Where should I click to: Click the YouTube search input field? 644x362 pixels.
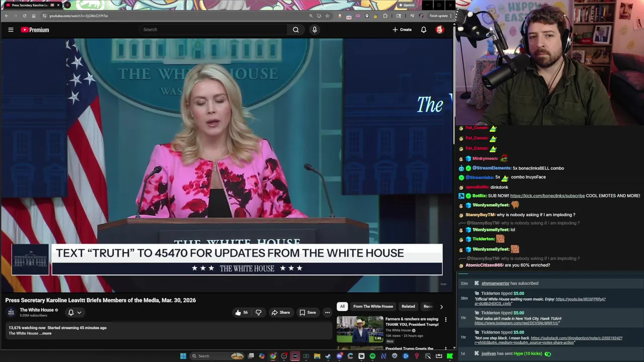click(214, 30)
